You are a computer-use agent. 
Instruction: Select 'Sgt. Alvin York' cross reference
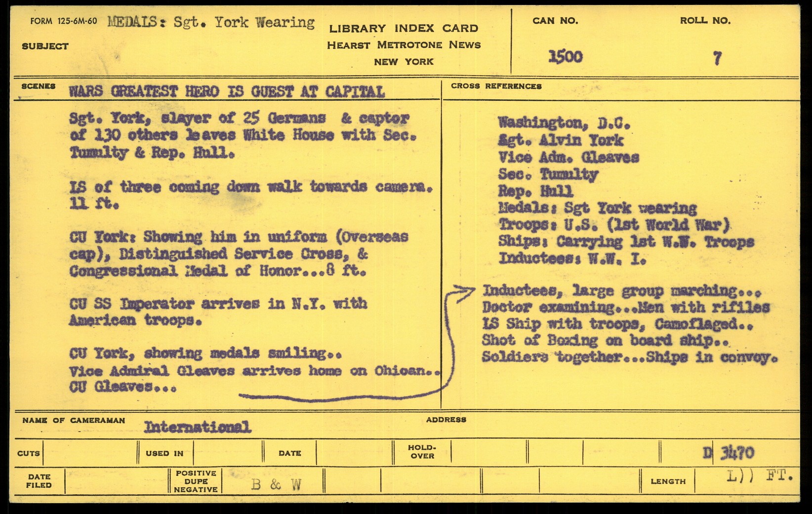561,140
